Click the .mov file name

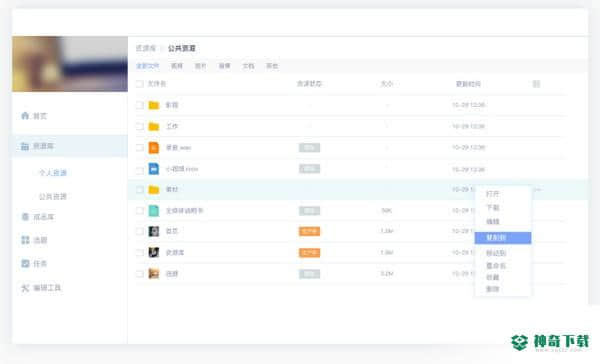[x=182, y=169]
